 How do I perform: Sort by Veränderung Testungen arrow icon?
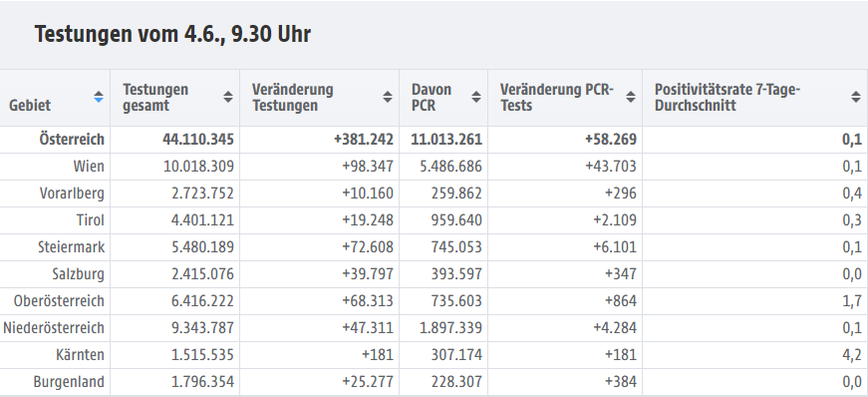388,97
